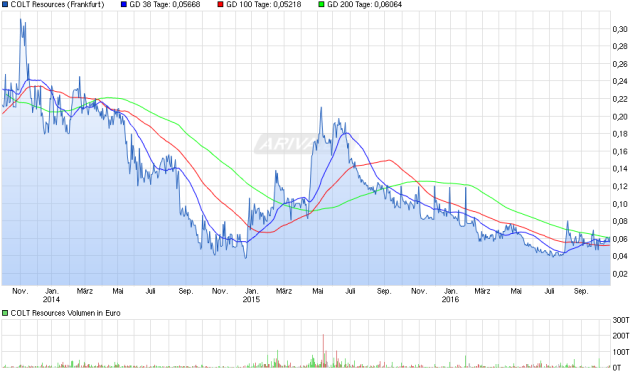Click the 0,26 price axis label
640x374 pixels.
620,64
